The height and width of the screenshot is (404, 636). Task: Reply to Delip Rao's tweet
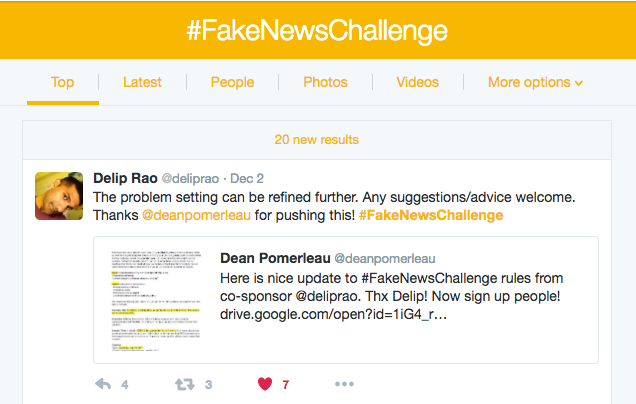point(103,384)
